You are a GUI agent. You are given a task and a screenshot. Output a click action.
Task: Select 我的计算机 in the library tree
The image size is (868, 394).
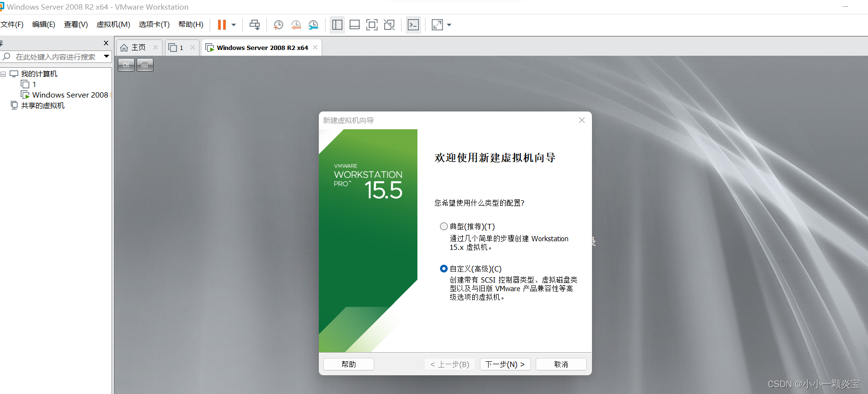[x=39, y=74]
